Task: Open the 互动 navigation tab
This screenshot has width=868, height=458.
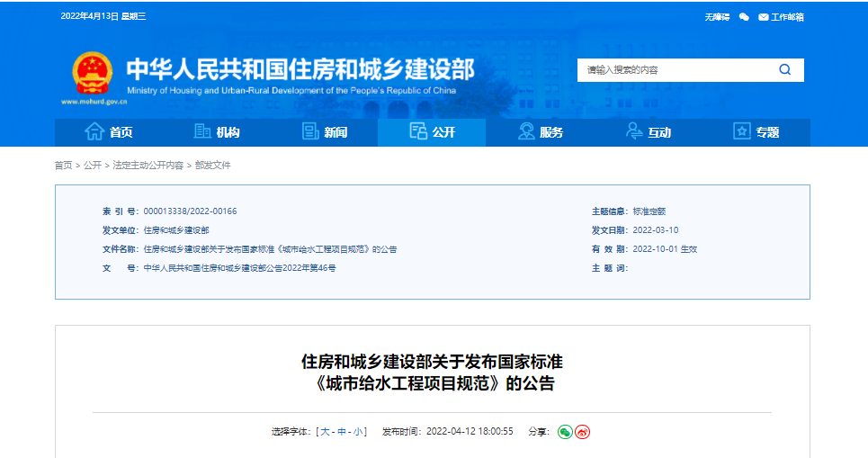Action: [x=648, y=132]
